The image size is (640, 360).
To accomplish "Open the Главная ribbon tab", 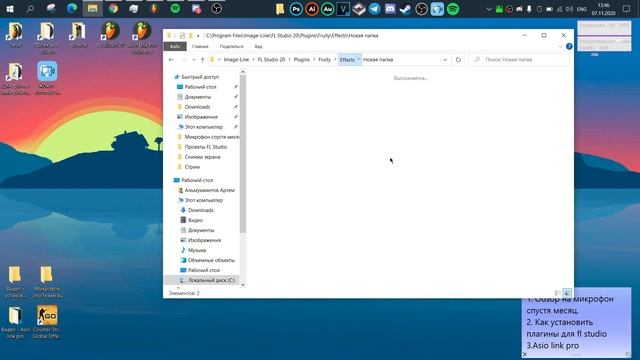I will point(200,47).
